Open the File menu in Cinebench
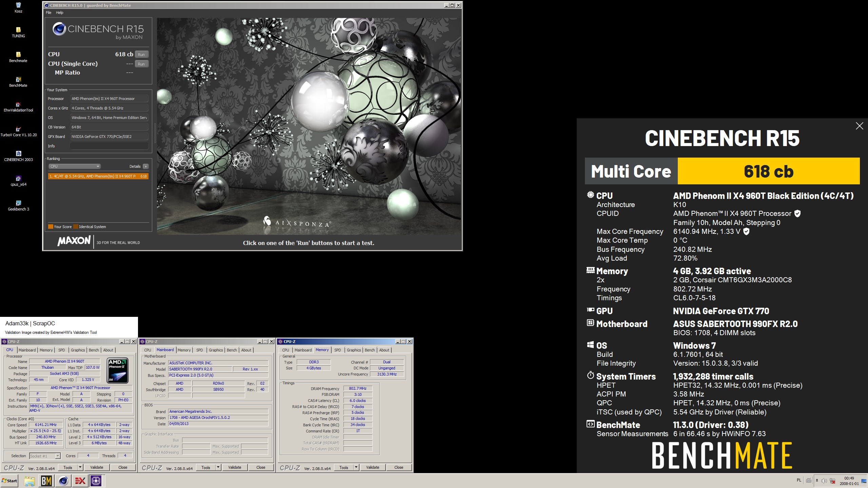 click(x=48, y=13)
